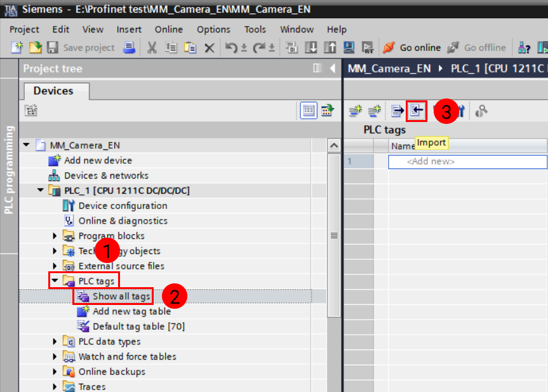Click the TIA Portal logo icon

[x=11, y=10]
